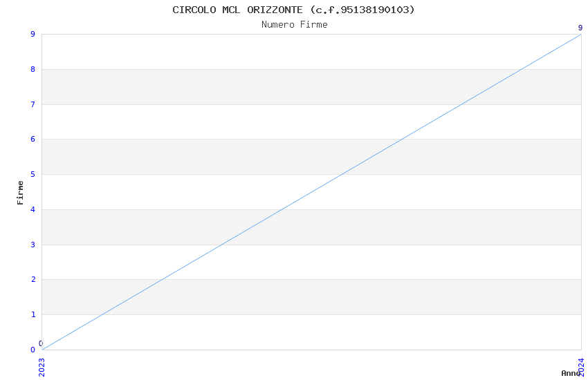Click the "Numero Firme" subtitle
The width and height of the screenshot is (588, 380).
[294, 25]
